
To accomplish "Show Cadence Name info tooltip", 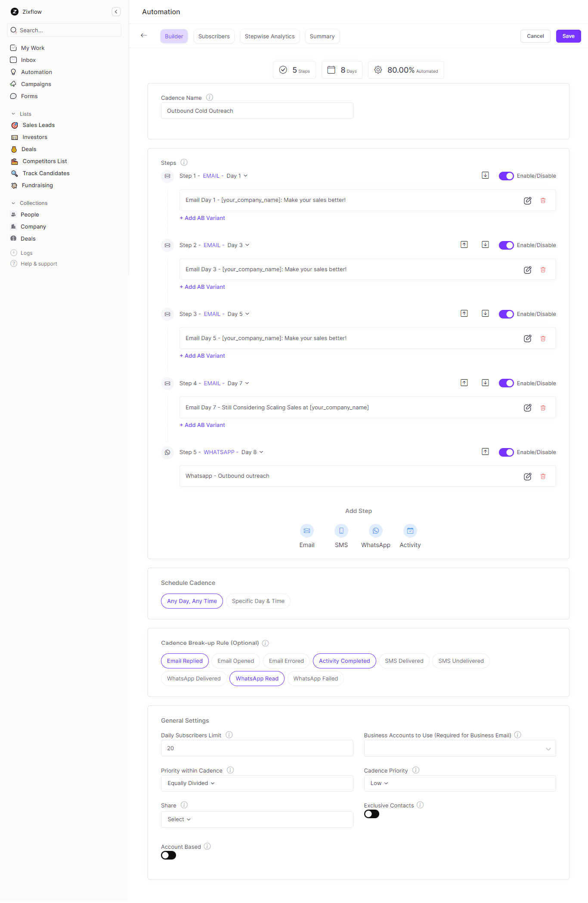I will point(210,98).
